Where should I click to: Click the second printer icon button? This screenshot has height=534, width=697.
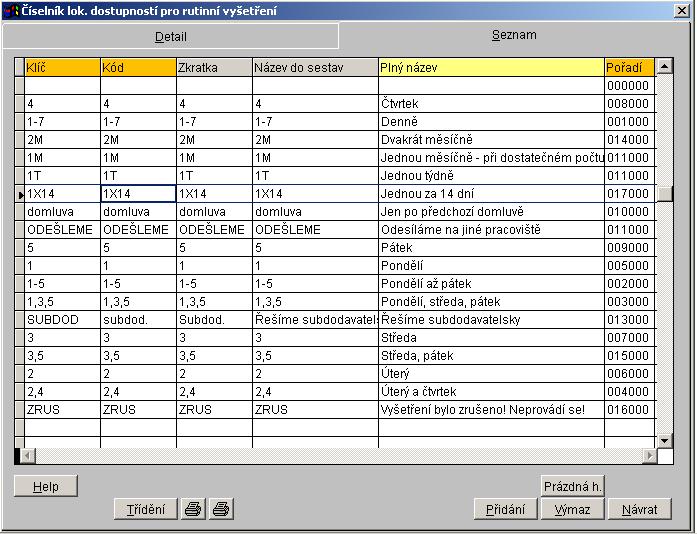tap(221, 509)
